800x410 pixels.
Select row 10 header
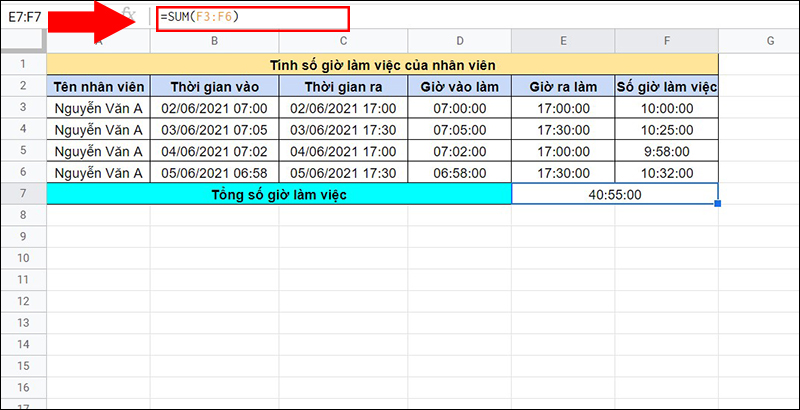point(23,259)
